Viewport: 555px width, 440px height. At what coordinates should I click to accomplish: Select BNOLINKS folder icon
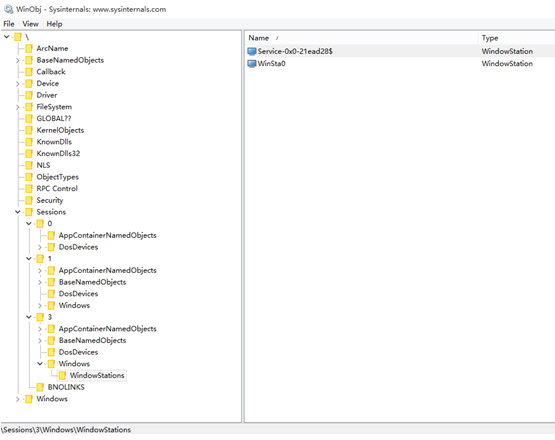coord(40,387)
